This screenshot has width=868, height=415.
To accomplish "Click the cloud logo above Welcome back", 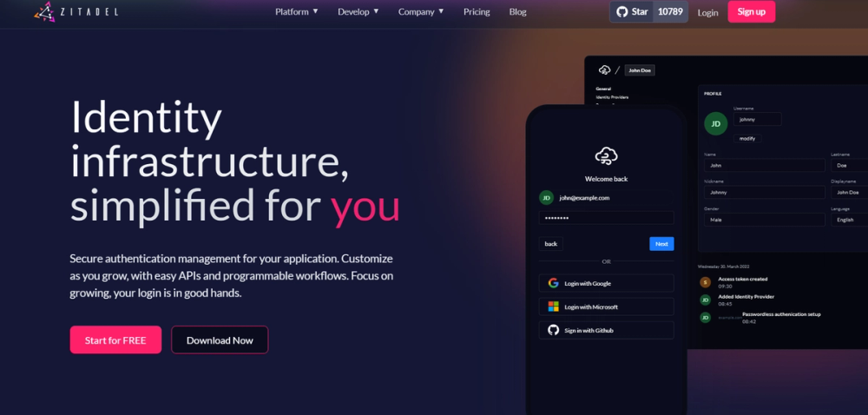I will [606, 157].
